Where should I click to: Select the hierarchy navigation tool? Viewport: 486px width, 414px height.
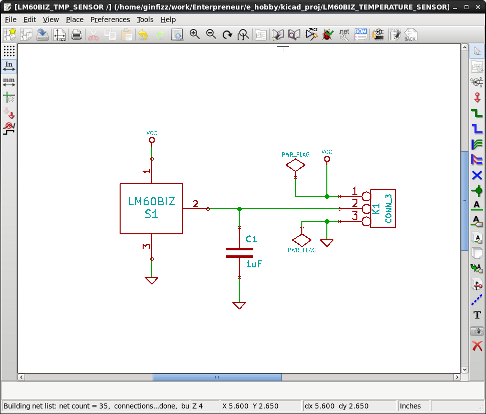pos(477,67)
